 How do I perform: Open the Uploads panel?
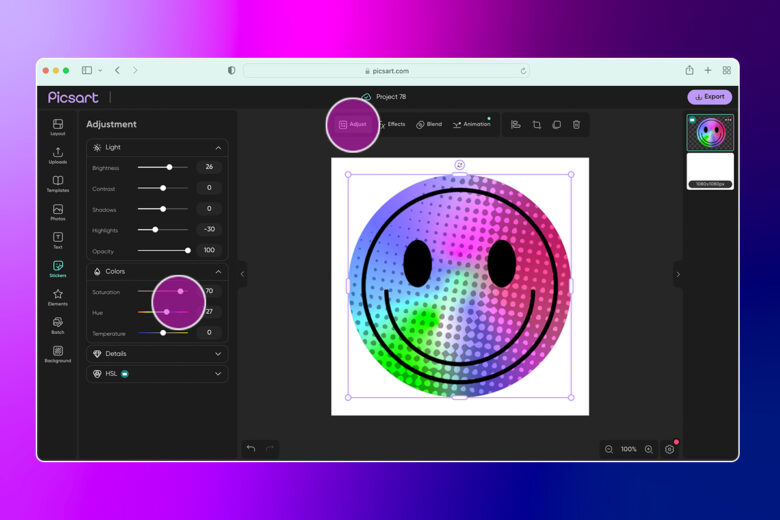[x=58, y=155]
